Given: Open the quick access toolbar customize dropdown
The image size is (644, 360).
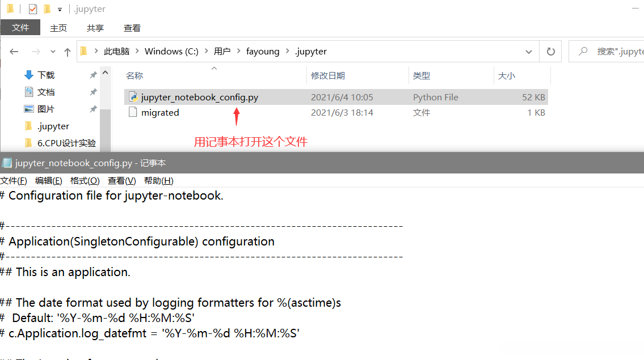Looking at the screenshot, I should click(60, 10).
